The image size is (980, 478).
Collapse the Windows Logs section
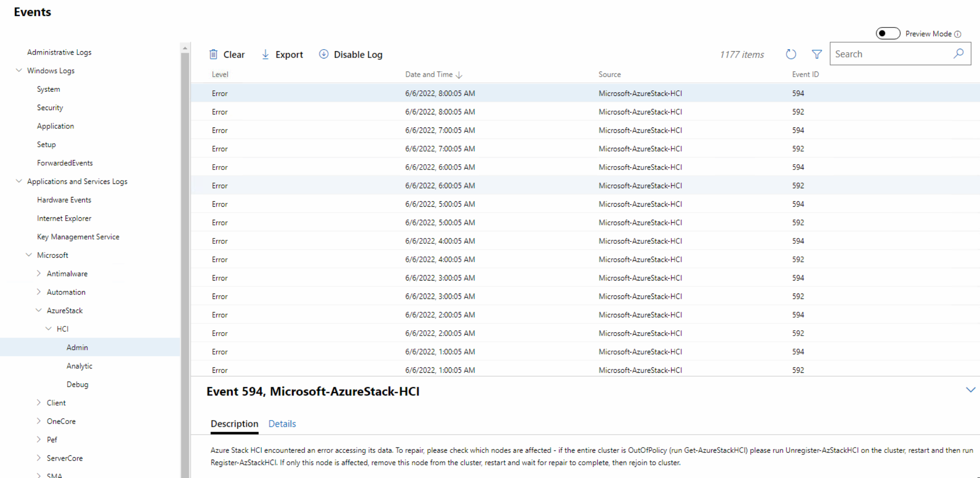point(19,70)
